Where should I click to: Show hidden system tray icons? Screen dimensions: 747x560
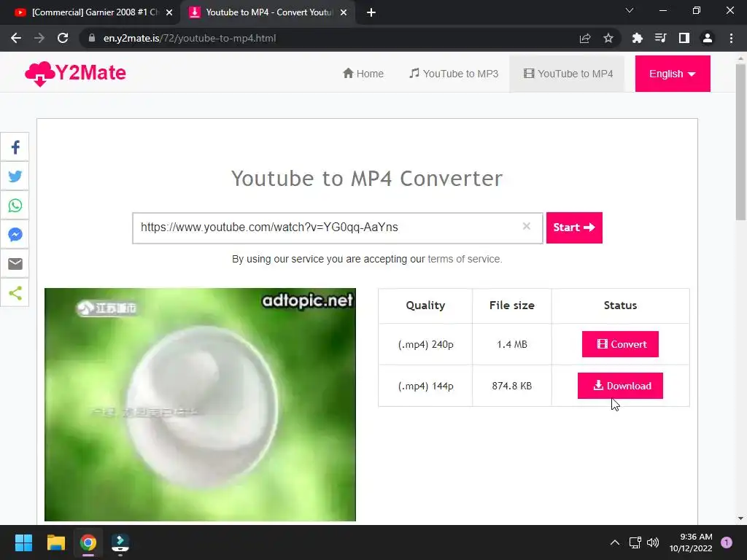[x=615, y=542]
